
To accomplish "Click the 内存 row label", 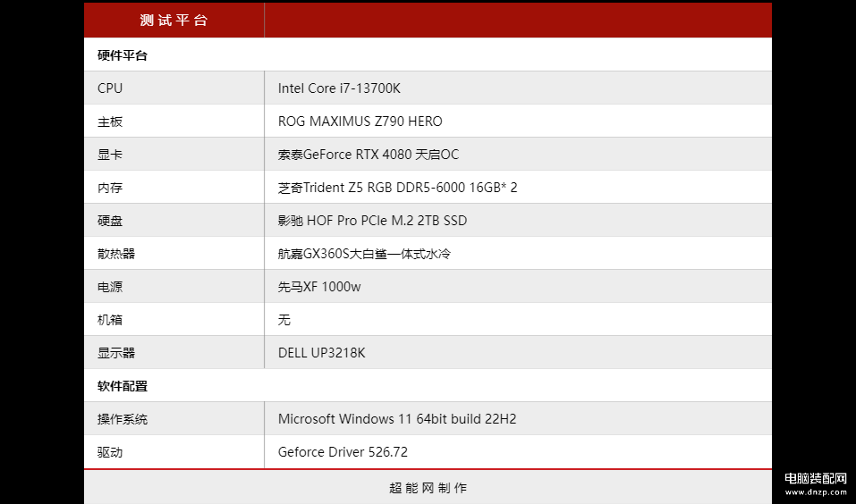I will pos(110,188).
